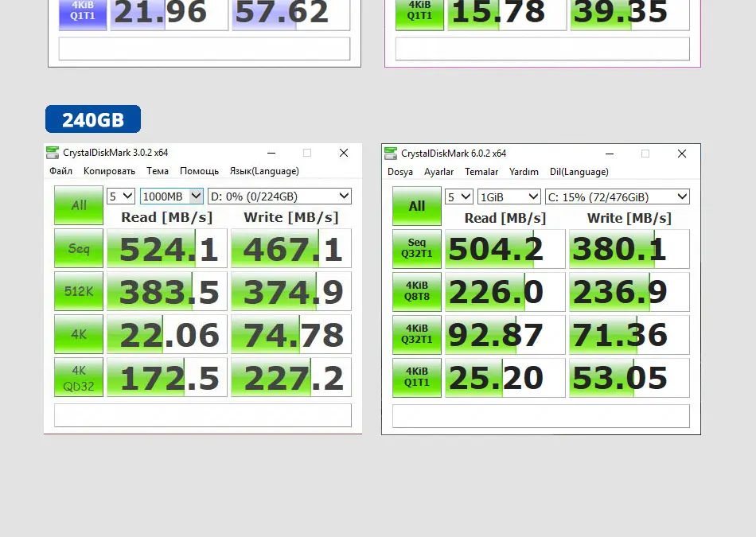The height and width of the screenshot is (537, 756).
Task: Start the 4K test in 3.0.2 window
Action: 79,334
